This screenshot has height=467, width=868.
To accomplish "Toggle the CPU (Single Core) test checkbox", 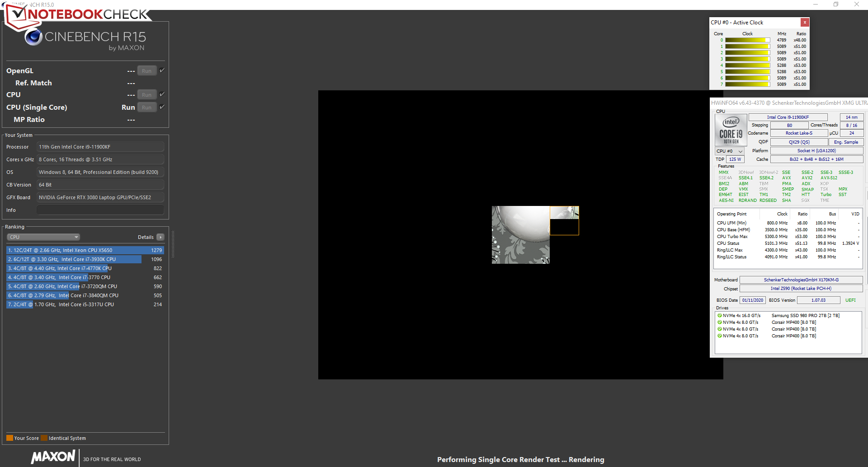I will pos(162,107).
